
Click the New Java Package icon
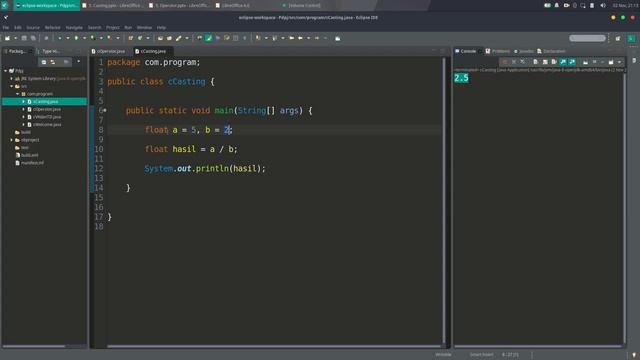pyautogui.click(x=131, y=38)
